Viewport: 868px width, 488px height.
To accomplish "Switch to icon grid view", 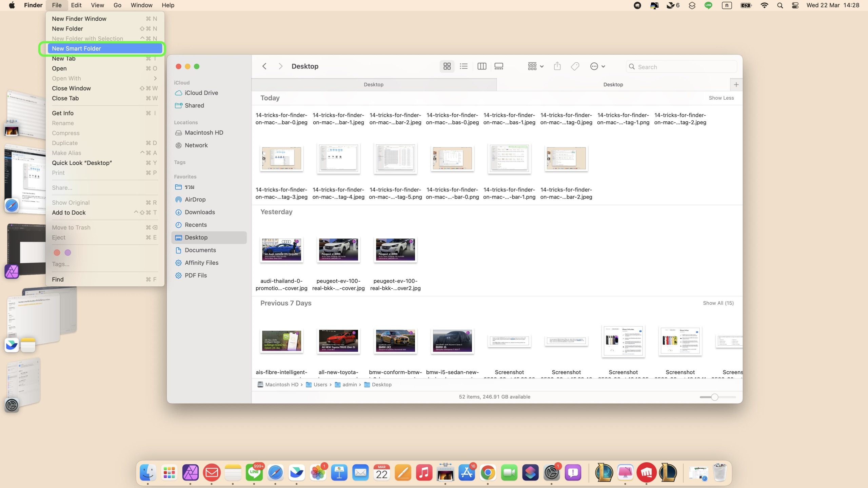I will [x=447, y=66].
